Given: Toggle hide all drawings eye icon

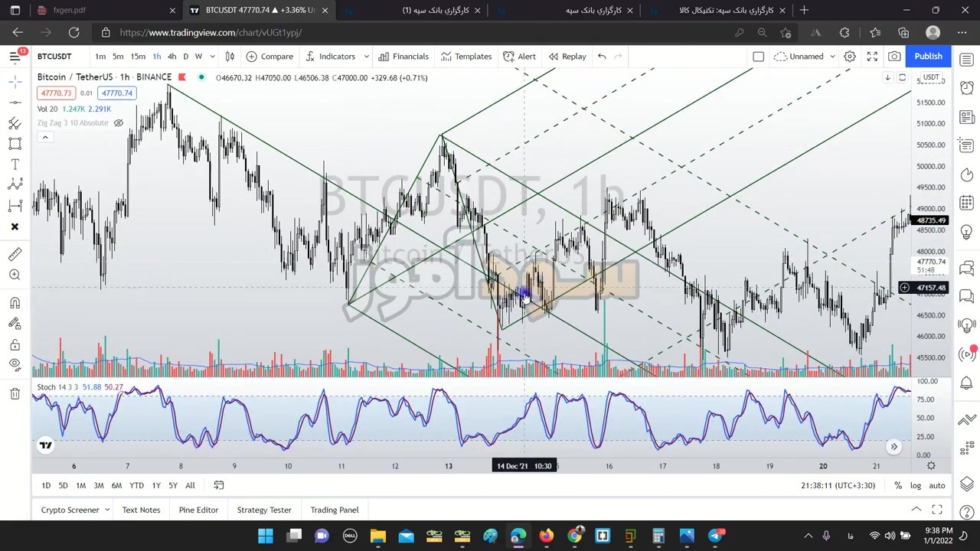Looking at the screenshot, I should [x=15, y=364].
